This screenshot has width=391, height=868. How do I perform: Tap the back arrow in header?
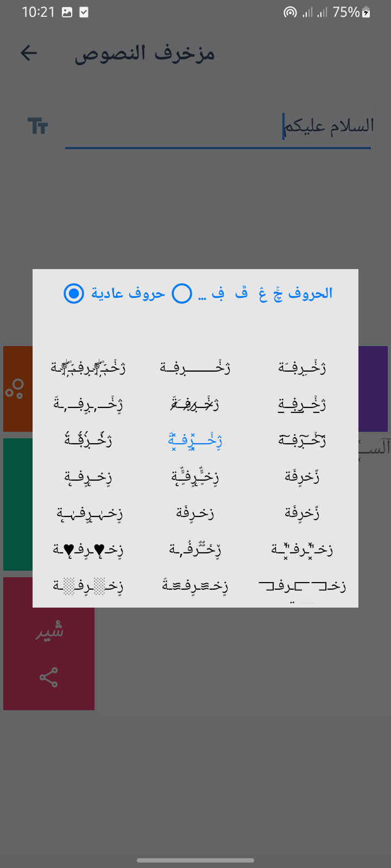coord(29,53)
